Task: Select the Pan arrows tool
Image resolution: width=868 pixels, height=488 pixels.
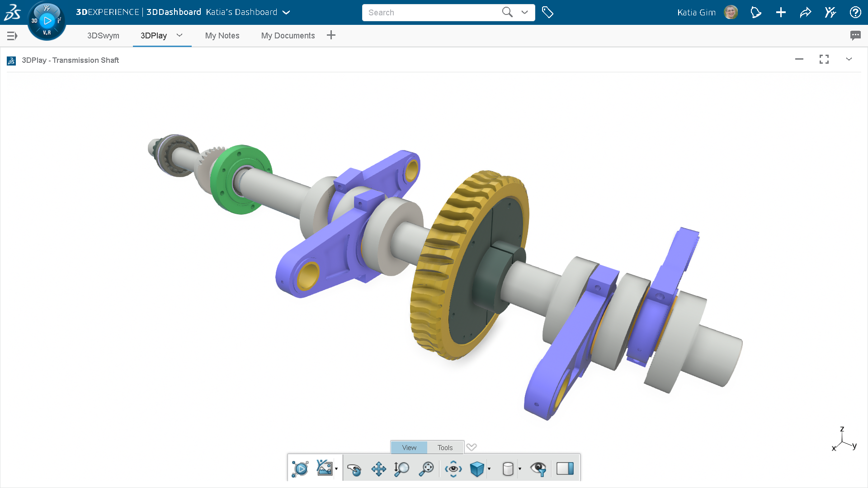Action: point(378,469)
